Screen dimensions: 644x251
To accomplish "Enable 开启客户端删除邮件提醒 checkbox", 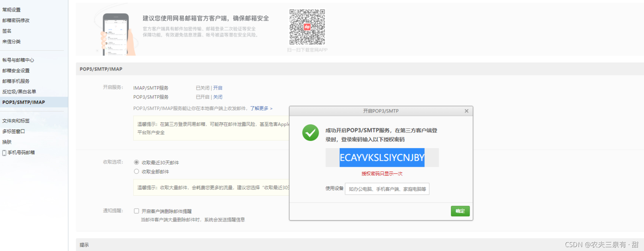I will click(x=136, y=211).
